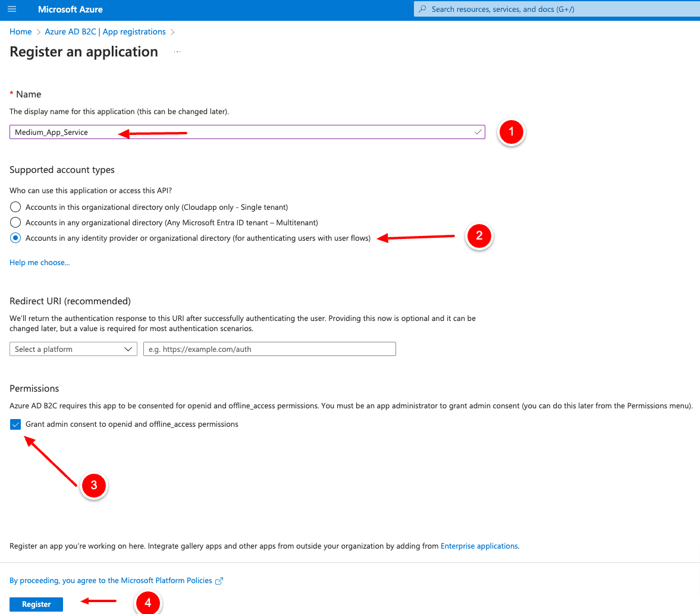Image resolution: width=700 pixels, height=614 pixels.
Task: Select single tenant organizational directory option
Action: [x=16, y=207]
